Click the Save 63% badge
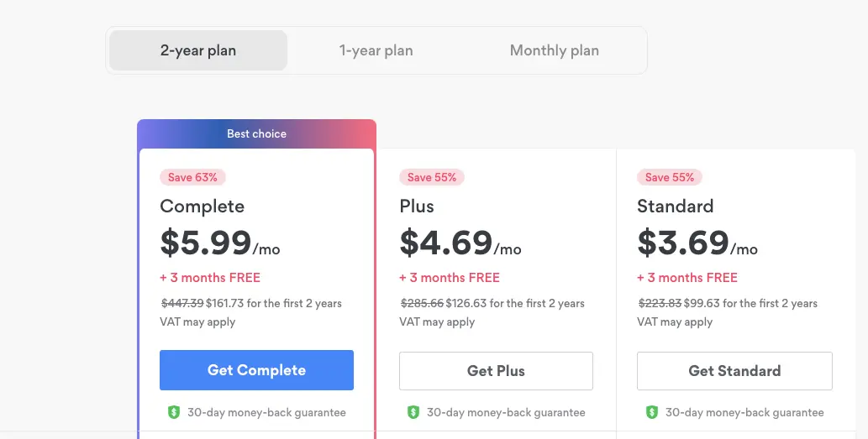The height and width of the screenshot is (439, 868). pos(192,177)
